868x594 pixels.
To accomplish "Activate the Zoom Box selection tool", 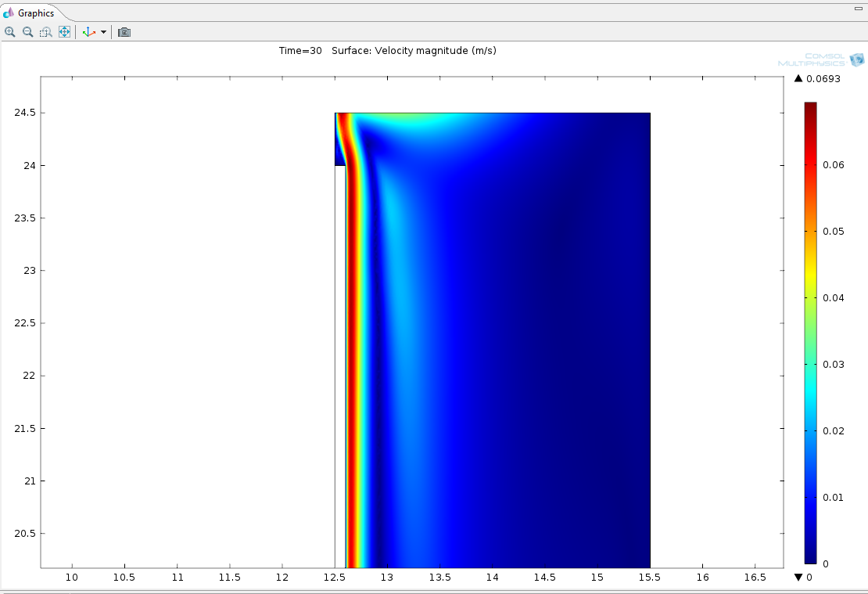I will pos(46,32).
